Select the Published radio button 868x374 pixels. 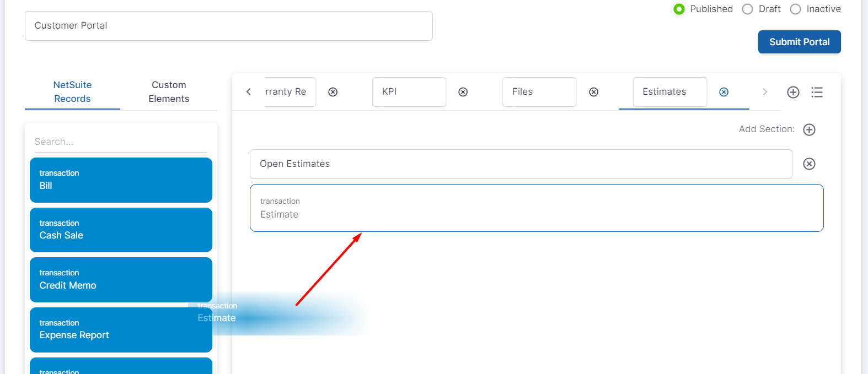679,9
